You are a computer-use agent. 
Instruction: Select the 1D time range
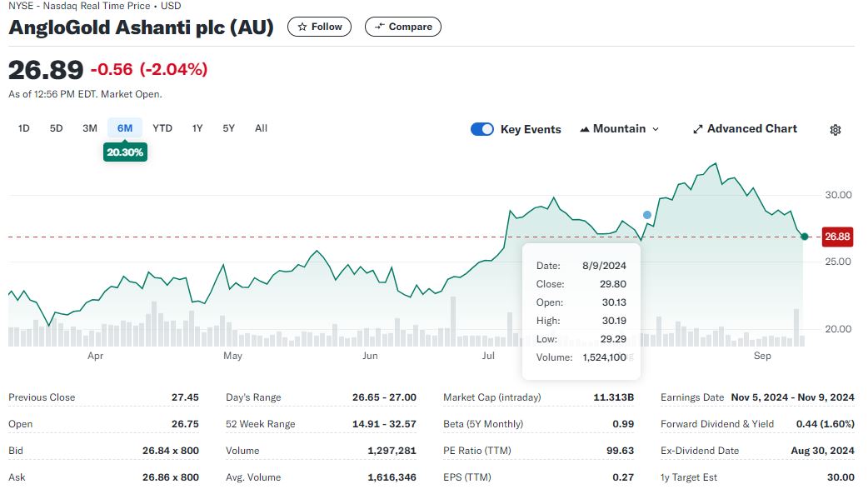(x=24, y=128)
